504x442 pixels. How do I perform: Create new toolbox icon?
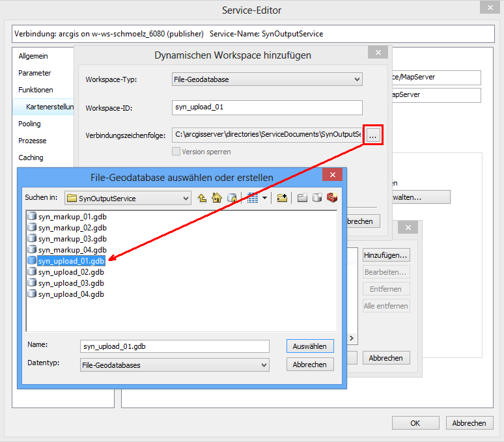(x=331, y=198)
